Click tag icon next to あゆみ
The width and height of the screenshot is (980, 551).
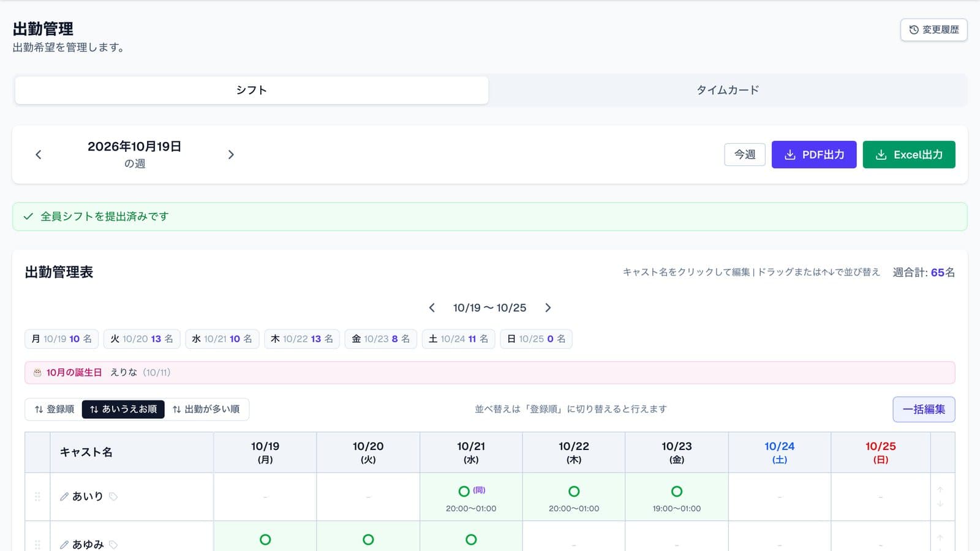coord(113,544)
